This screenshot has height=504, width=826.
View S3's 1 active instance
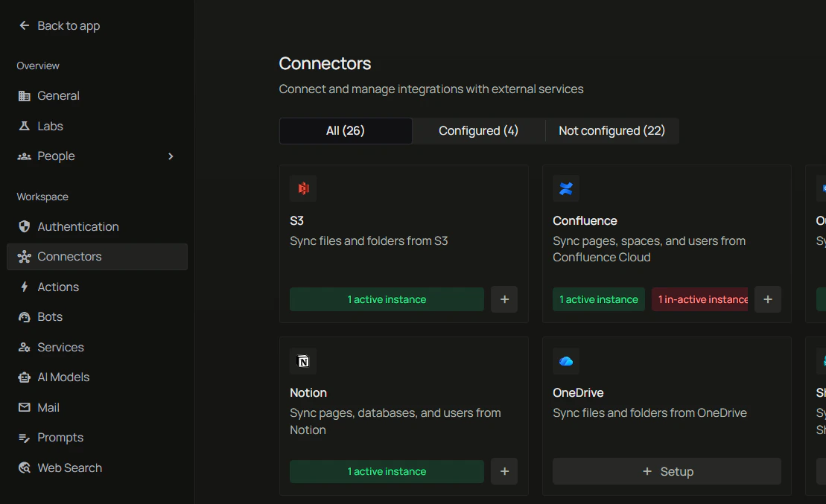tap(387, 299)
